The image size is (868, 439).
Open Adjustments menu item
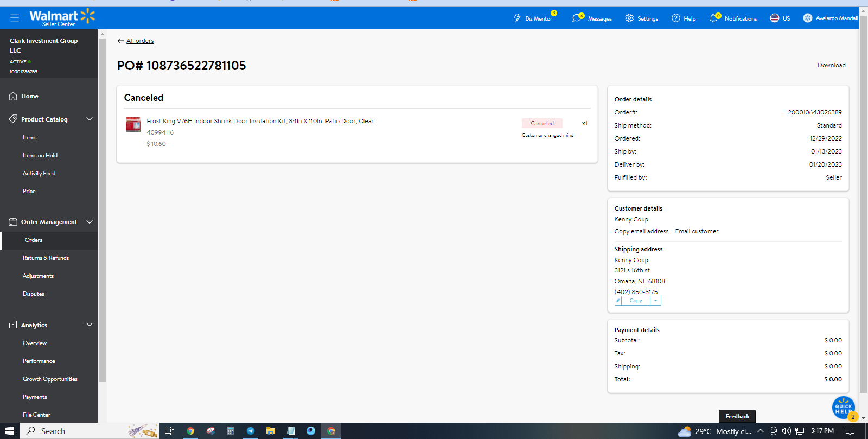38,276
